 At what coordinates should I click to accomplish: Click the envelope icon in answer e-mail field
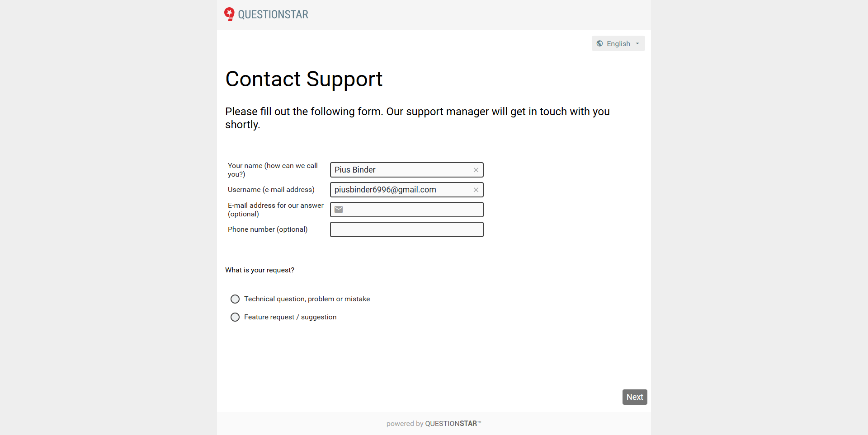point(339,210)
